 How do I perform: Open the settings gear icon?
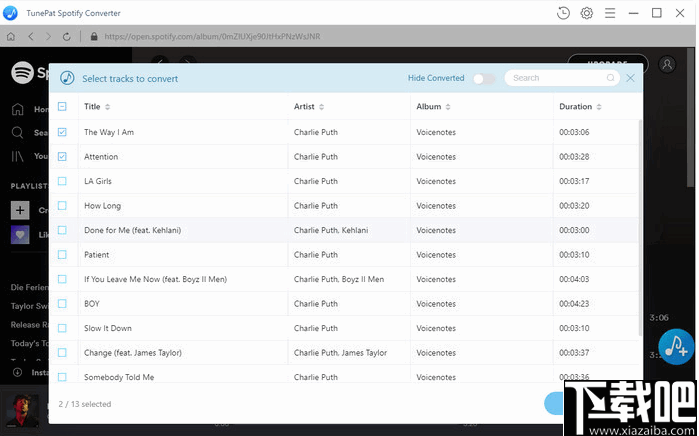tap(587, 13)
